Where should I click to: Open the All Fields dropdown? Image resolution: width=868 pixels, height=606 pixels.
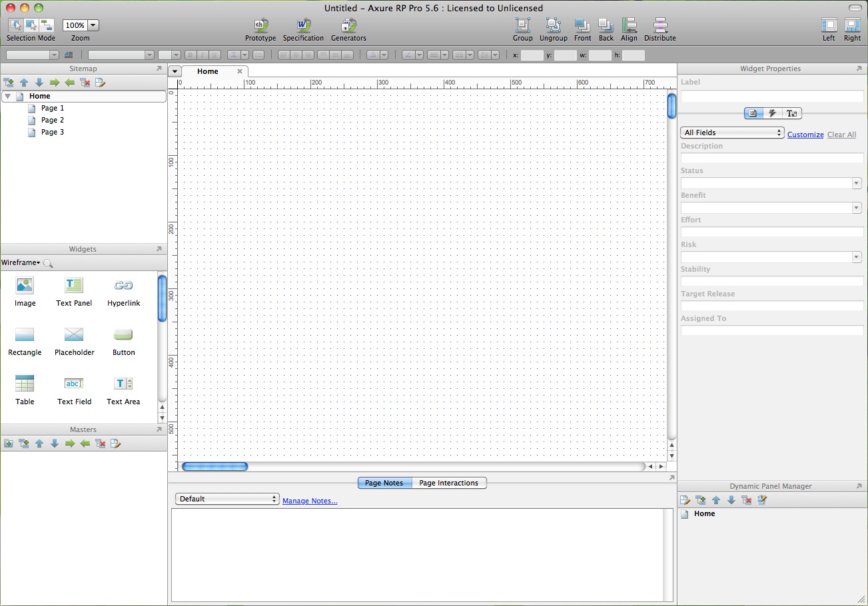[731, 132]
